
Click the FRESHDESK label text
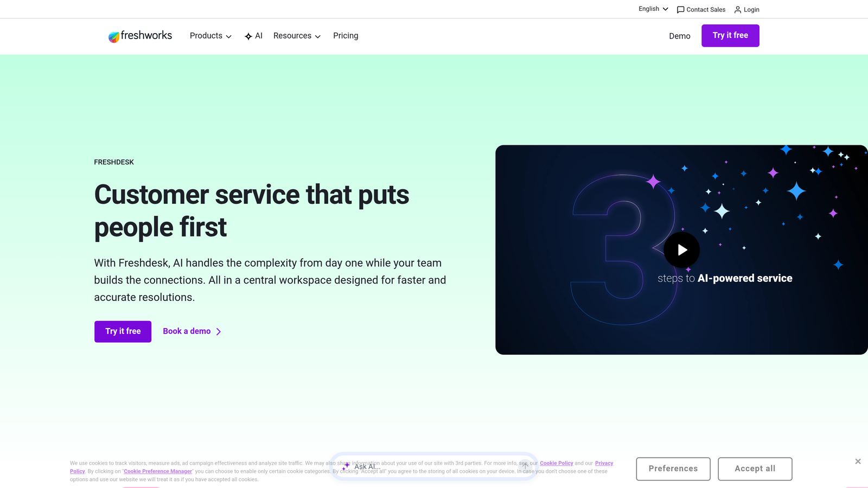[x=114, y=162]
